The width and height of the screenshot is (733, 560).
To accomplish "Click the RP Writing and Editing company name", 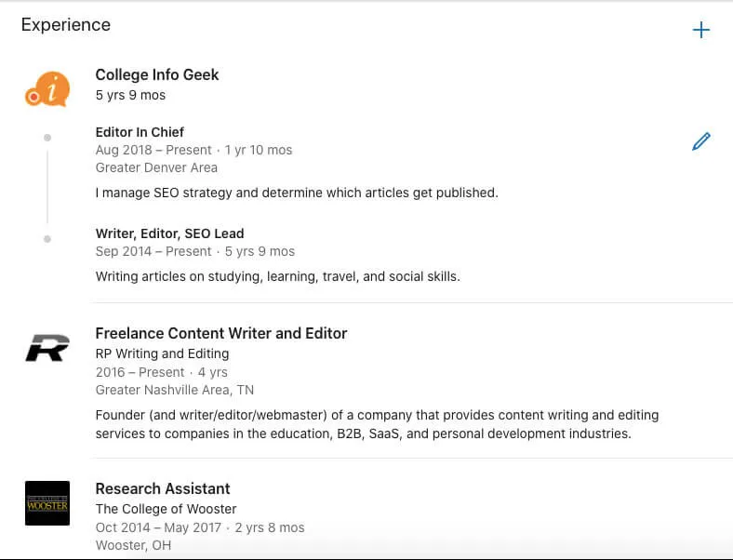I will tap(162, 353).
